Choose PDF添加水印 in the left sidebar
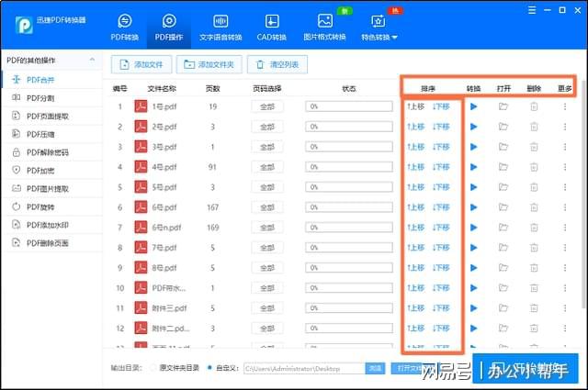This screenshot has width=588, height=390. pyautogui.click(x=51, y=225)
